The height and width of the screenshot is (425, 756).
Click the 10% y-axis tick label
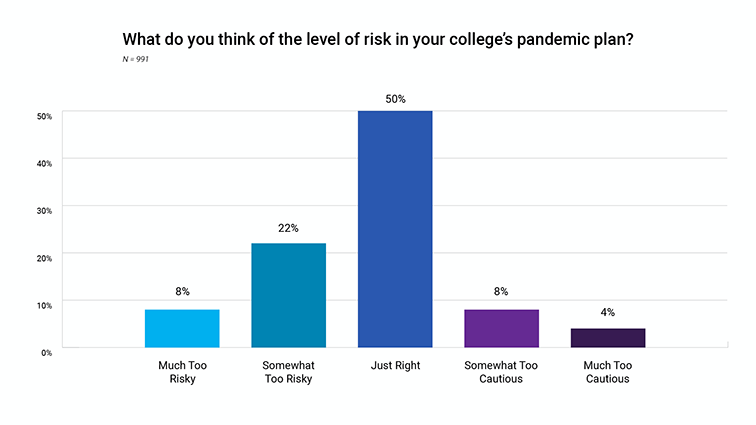click(45, 303)
